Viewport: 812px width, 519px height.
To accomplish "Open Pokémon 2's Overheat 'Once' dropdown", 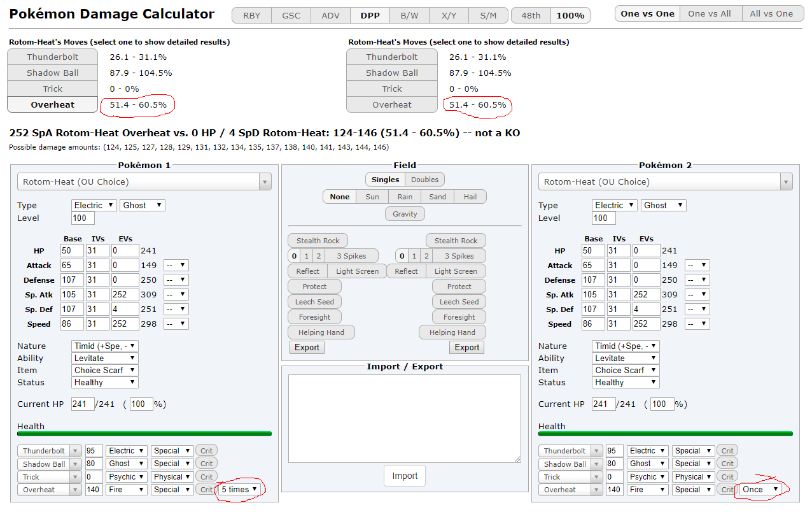I will coord(760,489).
